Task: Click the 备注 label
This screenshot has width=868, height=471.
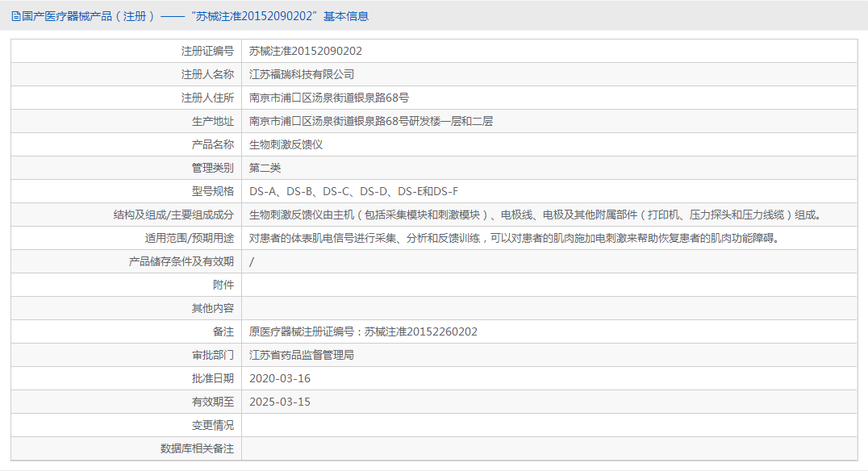Action: click(x=223, y=331)
